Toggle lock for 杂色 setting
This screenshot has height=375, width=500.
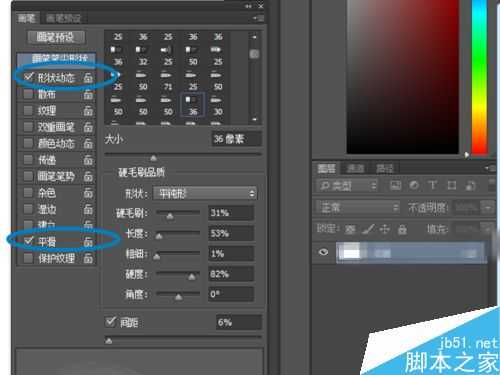tap(88, 193)
